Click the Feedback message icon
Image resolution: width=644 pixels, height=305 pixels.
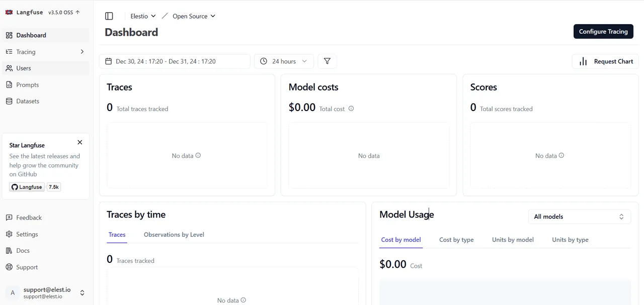(x=9, y=218)
